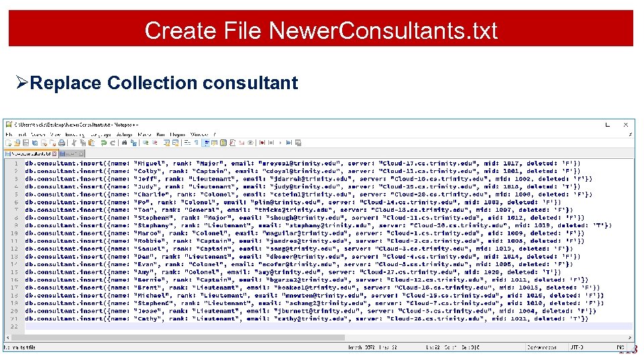This screenshot has height=362, width=644.
Task: Click the Paste clipboard toolbar icon
Action: [92, 143]
